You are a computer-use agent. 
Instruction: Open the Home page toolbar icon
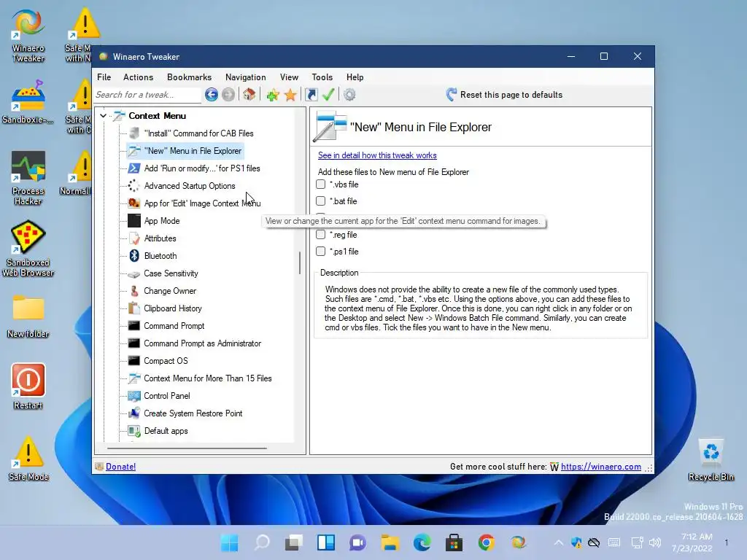249,95
